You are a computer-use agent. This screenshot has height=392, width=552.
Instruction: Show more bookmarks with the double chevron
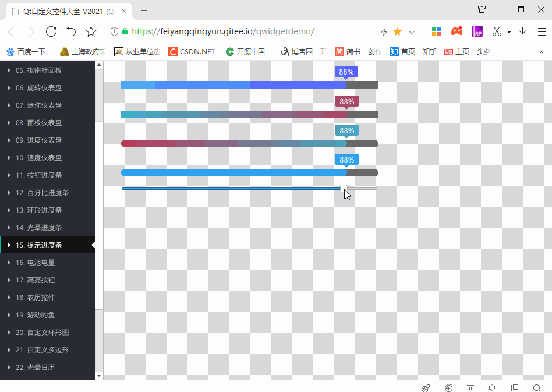pos(542,51)
